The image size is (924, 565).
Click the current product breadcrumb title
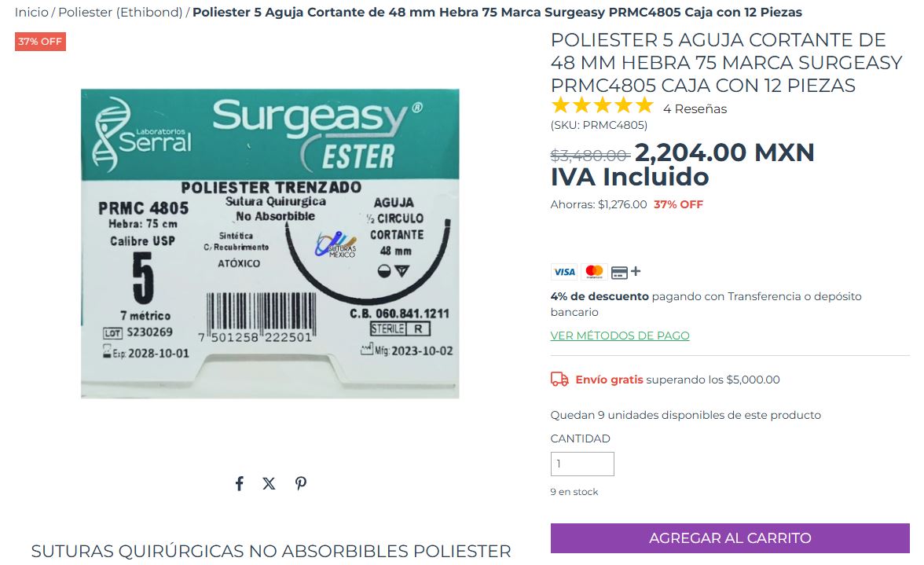[x=497, y=13]
